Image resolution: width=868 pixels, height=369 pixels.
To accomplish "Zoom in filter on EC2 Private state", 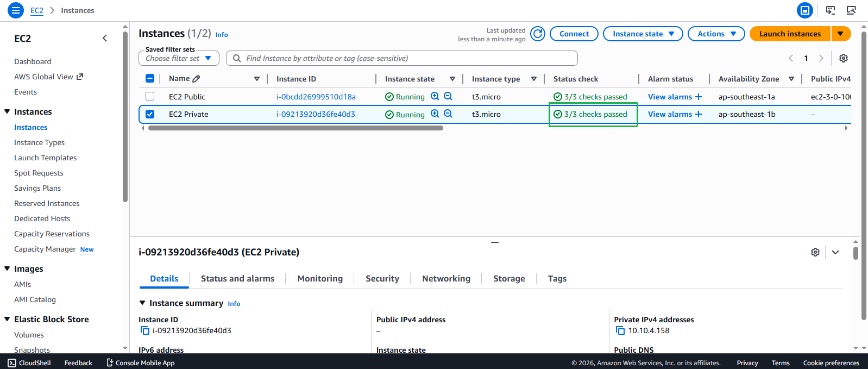I will point(435,114).
